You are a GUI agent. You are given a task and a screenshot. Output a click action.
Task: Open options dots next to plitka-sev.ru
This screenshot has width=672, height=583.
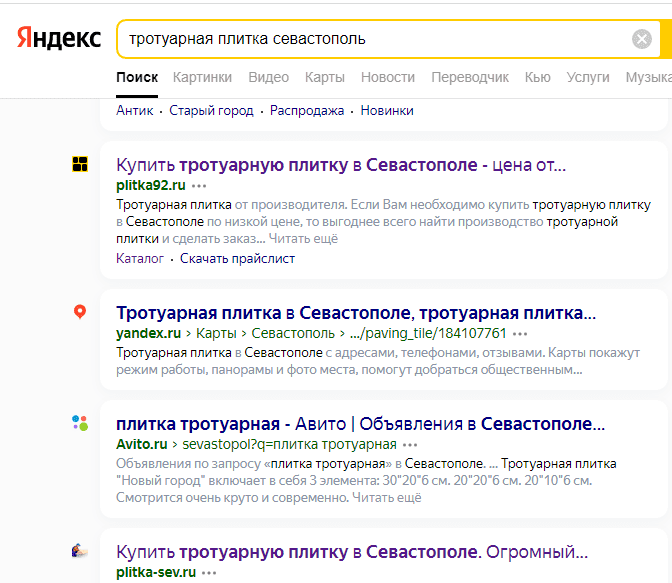point(209,573)
